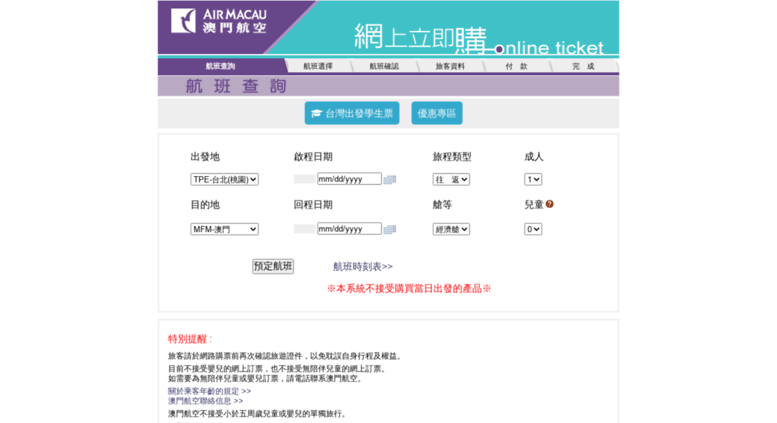Select the 航班查詢 step tab
777x423 pixels.
tap(221, 66)
